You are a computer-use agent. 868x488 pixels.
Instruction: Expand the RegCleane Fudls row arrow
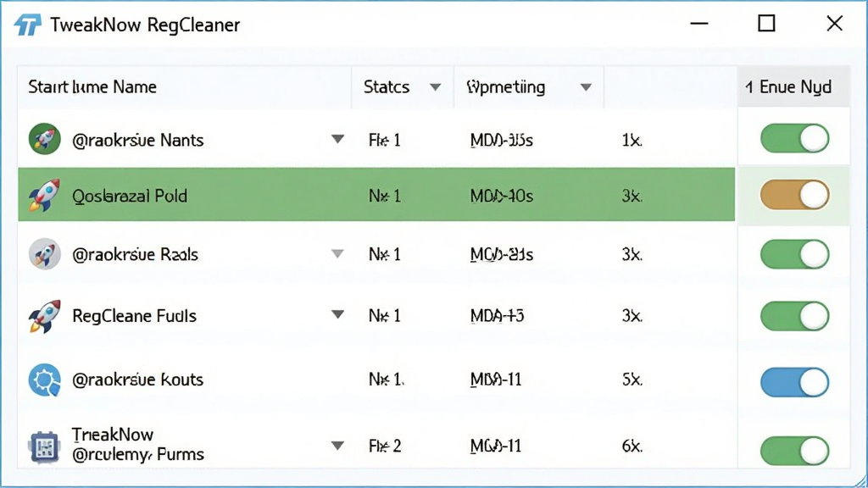[x=337, y=314]
